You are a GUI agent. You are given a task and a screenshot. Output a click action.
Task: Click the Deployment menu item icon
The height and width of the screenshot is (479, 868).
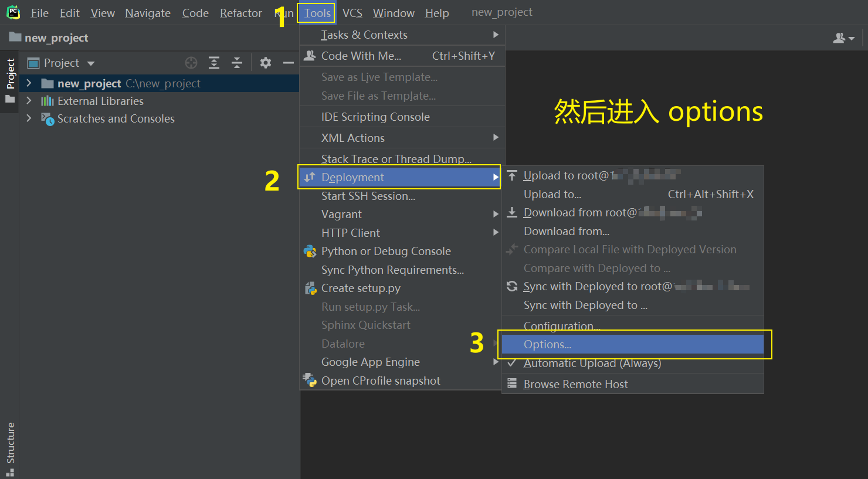pos(310,176)
